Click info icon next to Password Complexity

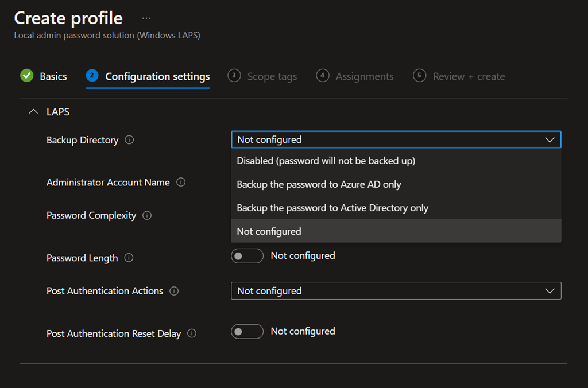[x=147, y=216]
